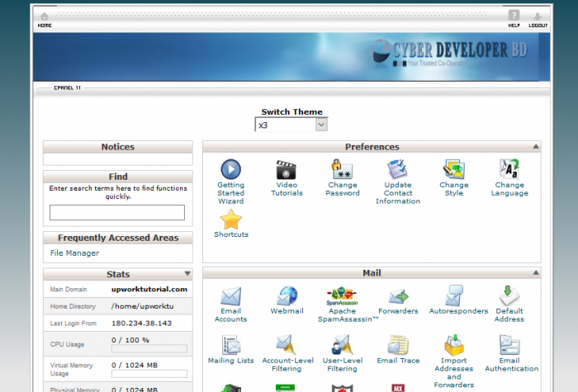The height and width of the screenshot is (392, 578).
Task: Open Email Accounts
Action: click(230, 296)
